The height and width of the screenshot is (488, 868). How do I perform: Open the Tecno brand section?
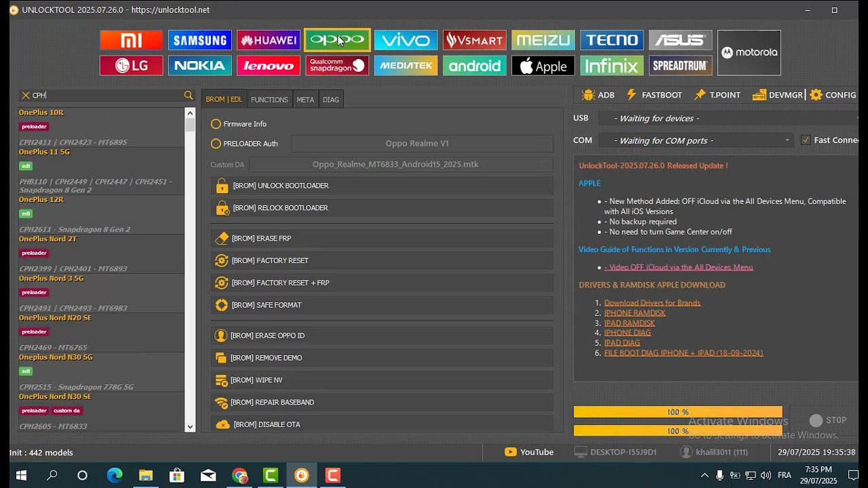coord(612,40)
